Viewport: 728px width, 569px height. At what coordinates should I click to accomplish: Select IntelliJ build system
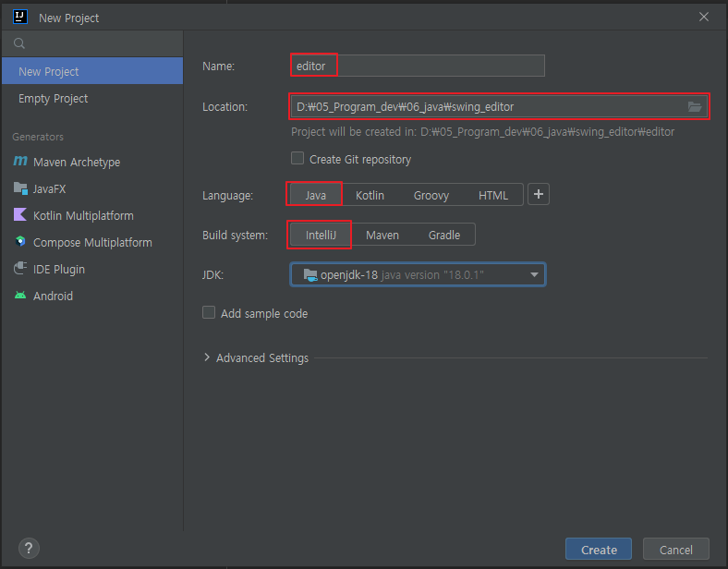(x=321, y=235)
